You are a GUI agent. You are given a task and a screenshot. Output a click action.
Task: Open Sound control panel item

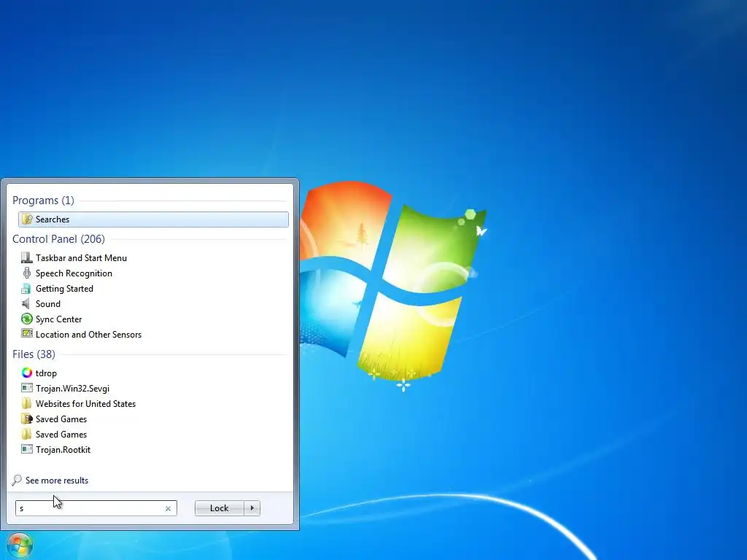click(153, 304)
